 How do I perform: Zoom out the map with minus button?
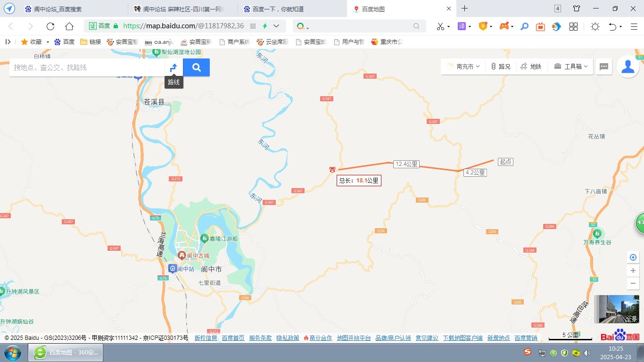(x=633, y=283)
